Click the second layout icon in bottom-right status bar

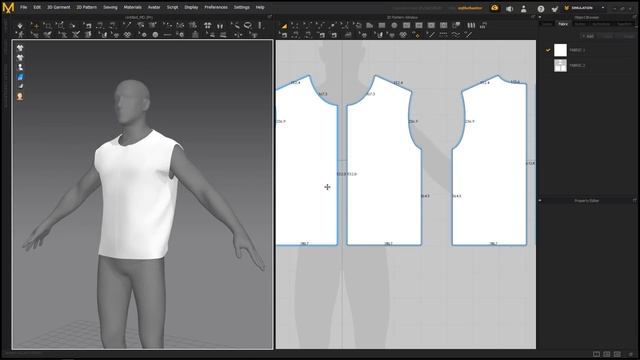(x=607, y=354)
